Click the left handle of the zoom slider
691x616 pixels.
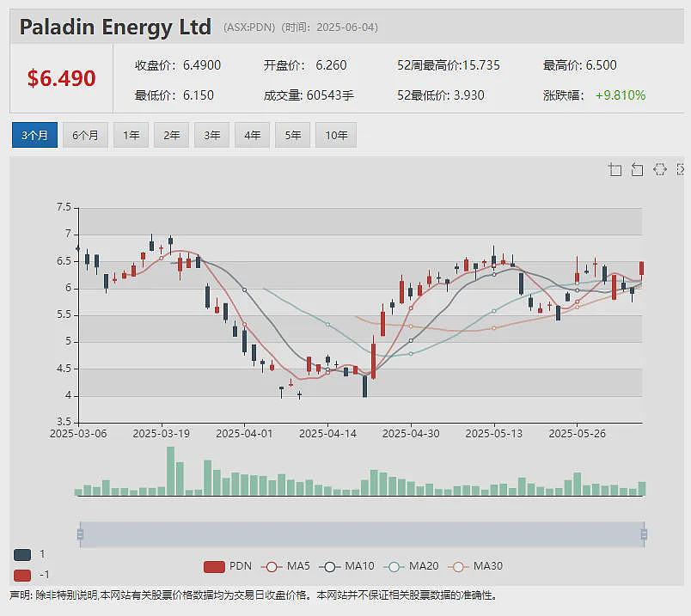pos(80,534)
